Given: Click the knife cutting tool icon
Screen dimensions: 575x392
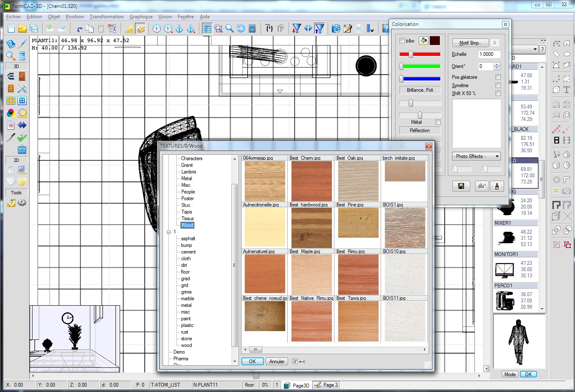Looking at the screenshot, I should click(x=11, y=137).
